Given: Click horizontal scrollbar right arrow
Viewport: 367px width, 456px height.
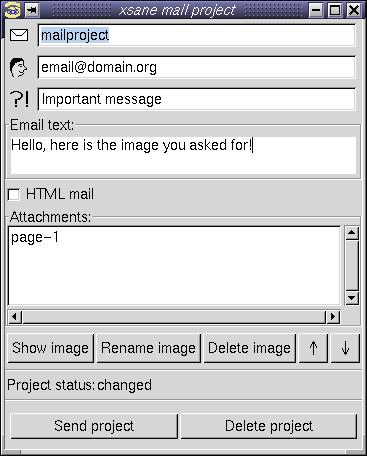Looking at the screenshot, I should [x=333, y=317].
